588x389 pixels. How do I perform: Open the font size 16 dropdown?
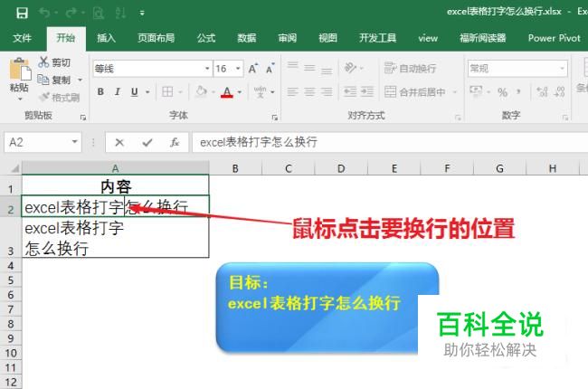click(x=238, y=69)
